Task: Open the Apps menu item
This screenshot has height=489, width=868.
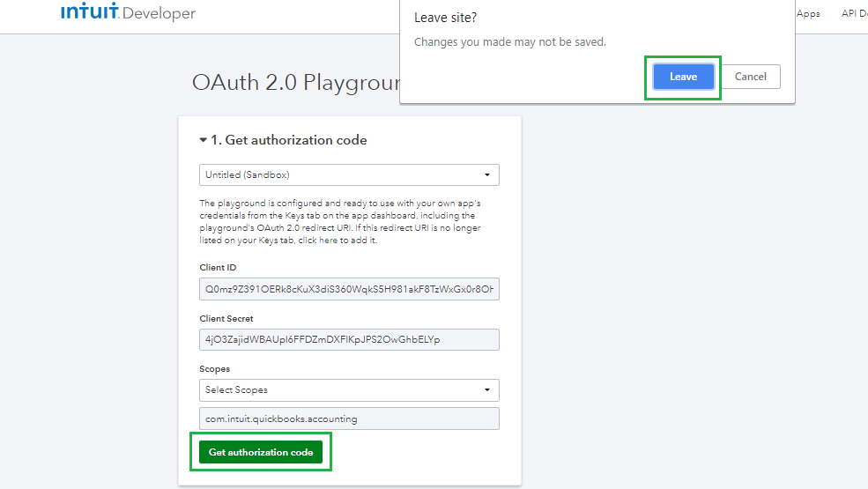Action: [x=808, y=14]
